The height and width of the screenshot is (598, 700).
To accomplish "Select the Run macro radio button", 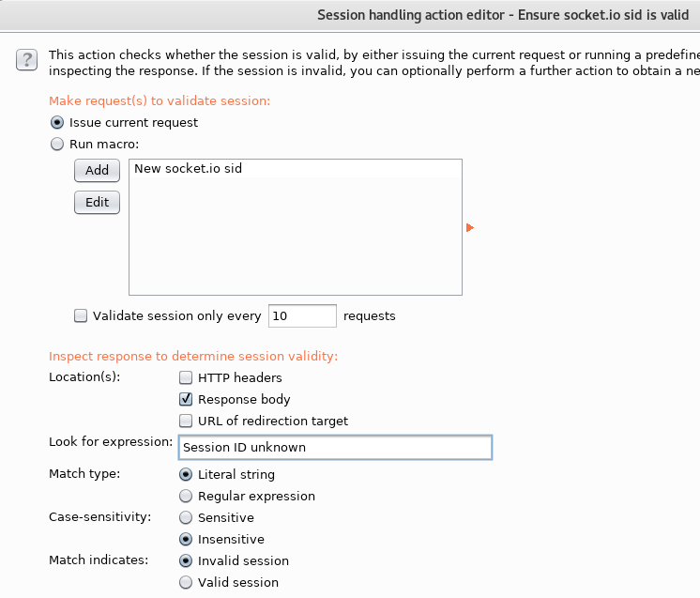I will coord(56,145).
